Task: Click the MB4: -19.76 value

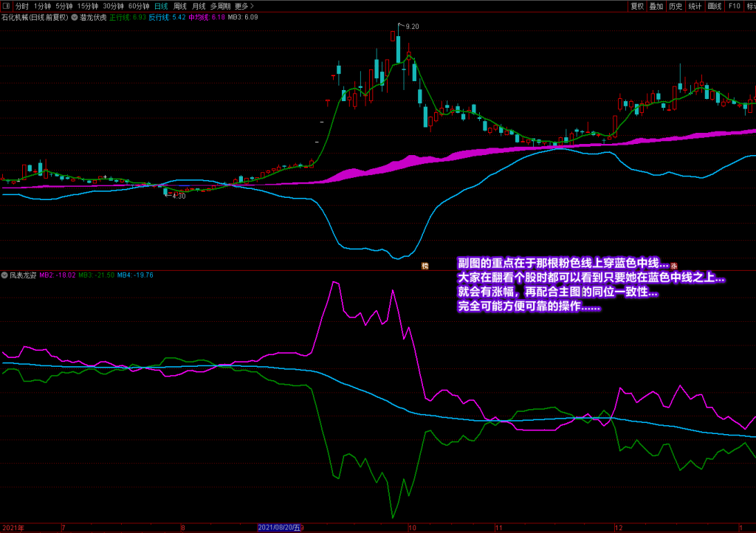Action: [136, 275]
